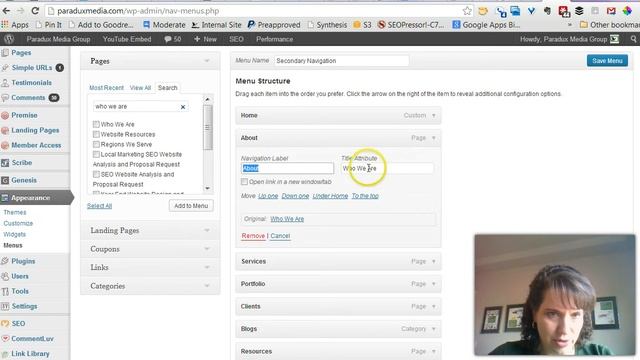Viewport: 640px width, 360px height.
Task: Click the Add to Menu button
Action: (x=191, y=206)
